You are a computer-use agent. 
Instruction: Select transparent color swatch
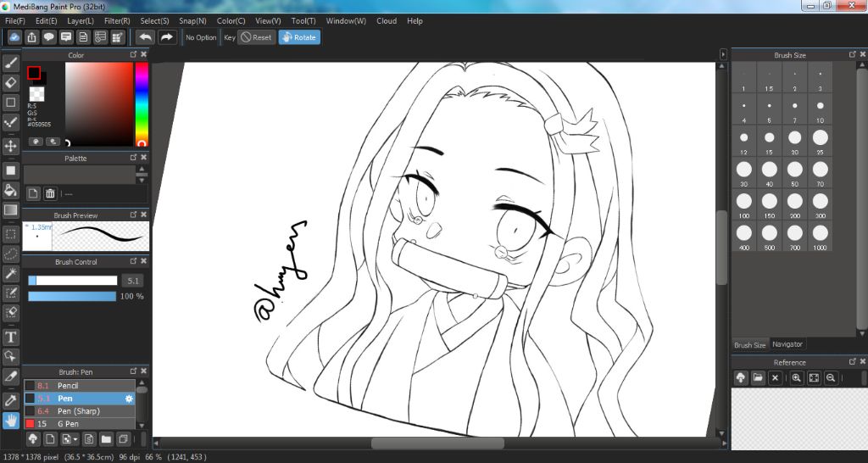pyautogui.click(x=36, y=93)
